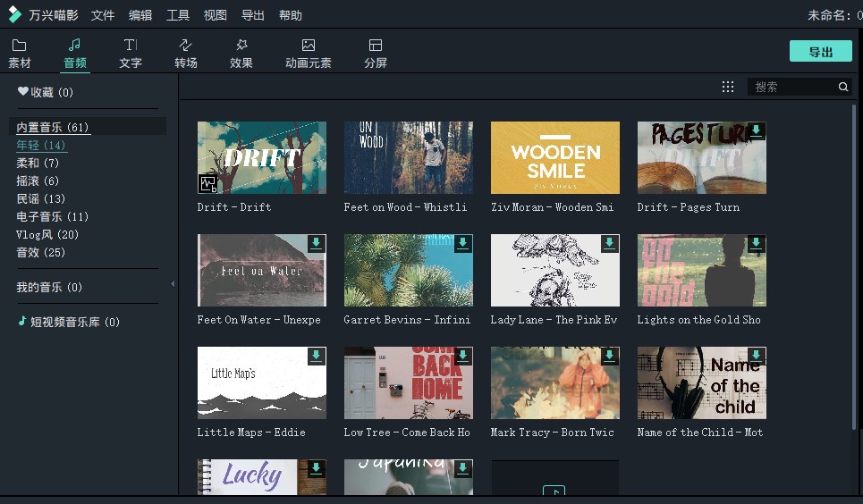Select the 内置音乐 category

(52, 127)
